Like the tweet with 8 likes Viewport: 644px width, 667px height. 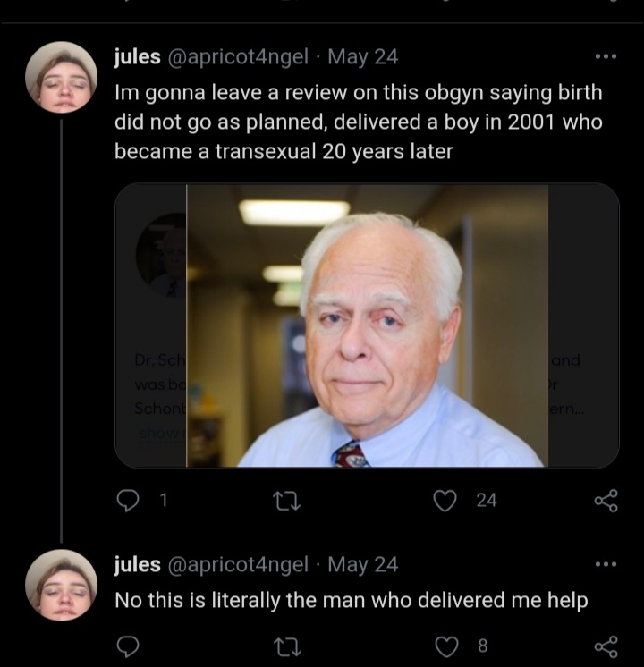pos(447,646)
